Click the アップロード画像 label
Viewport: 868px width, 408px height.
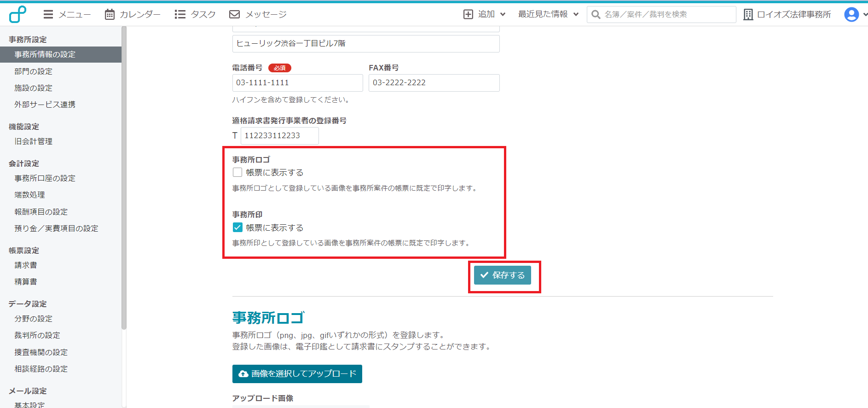pyautogui.click(x=263, y=398)
